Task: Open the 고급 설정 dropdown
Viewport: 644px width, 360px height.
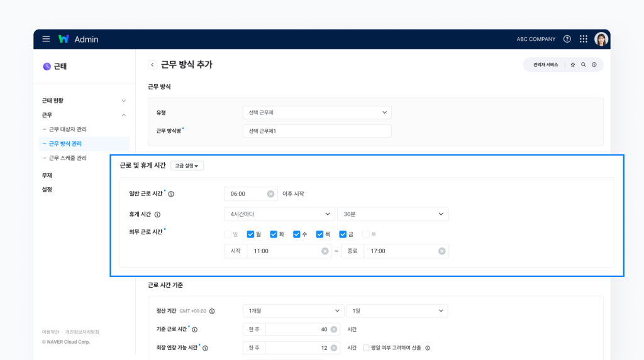Action: [x=187, y=166]
